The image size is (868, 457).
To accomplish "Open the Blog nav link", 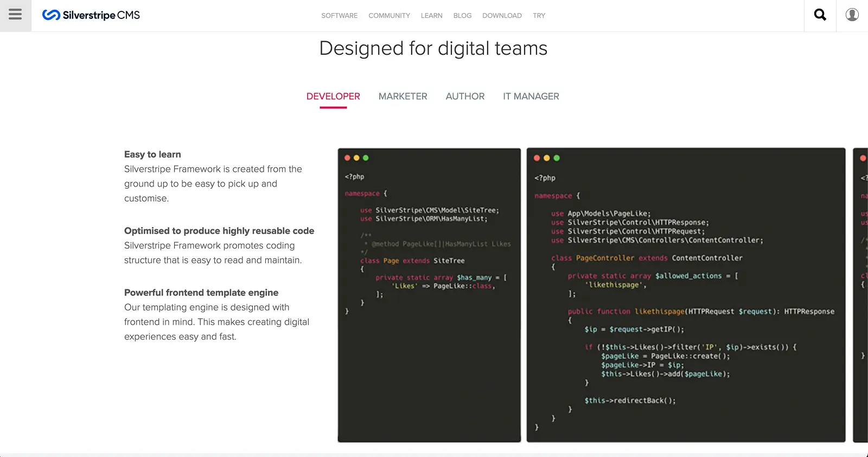I will (x=463, y=16).
